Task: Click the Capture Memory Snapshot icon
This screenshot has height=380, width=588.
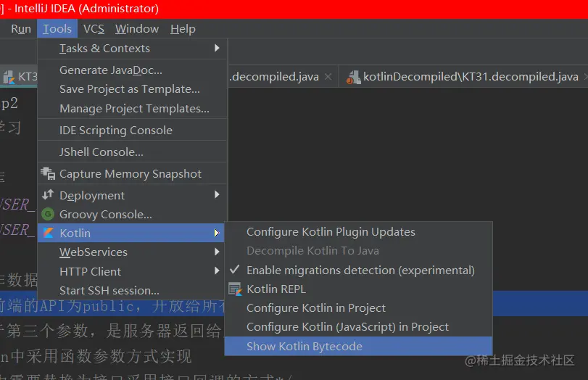Action: (48, 173)
